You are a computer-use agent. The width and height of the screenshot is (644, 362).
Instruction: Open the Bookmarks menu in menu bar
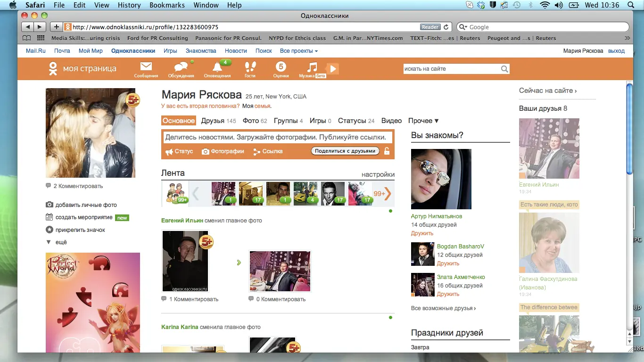[x=166, y=5]
